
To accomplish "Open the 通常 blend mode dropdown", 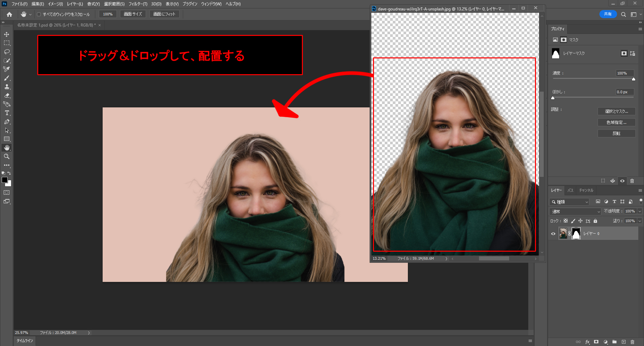I will (x=575, y=211).
